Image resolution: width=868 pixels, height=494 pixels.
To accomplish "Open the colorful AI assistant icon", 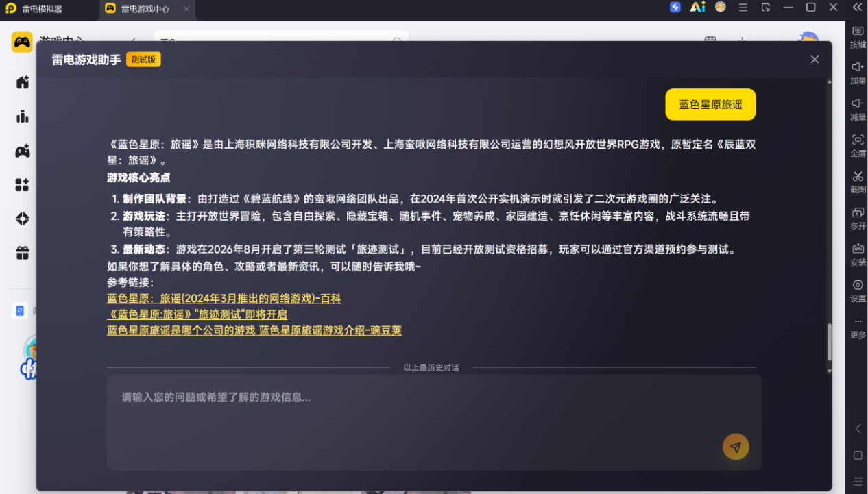I will (x=698, y=8).
